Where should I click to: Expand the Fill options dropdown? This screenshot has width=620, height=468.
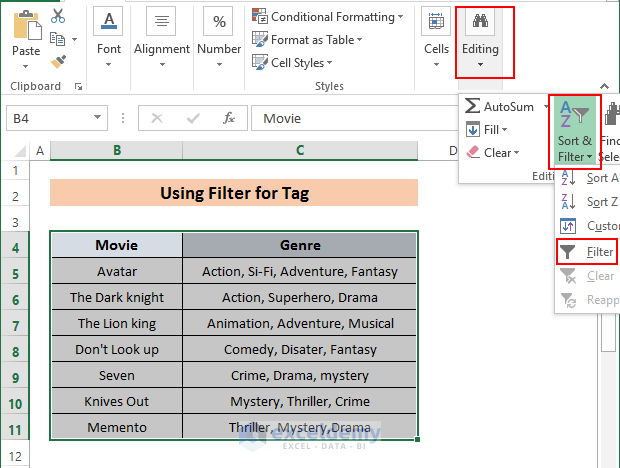(484, 129)
